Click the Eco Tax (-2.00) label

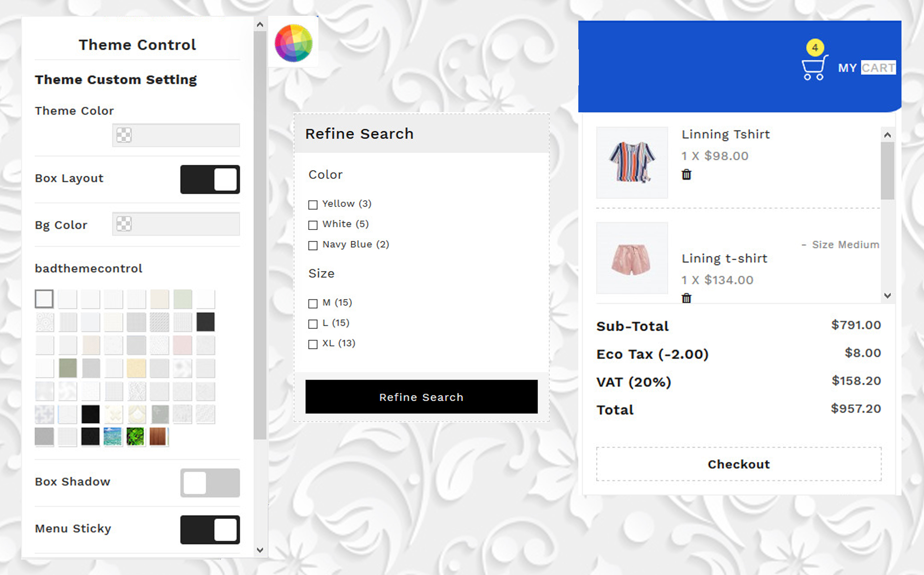[653, 354]
